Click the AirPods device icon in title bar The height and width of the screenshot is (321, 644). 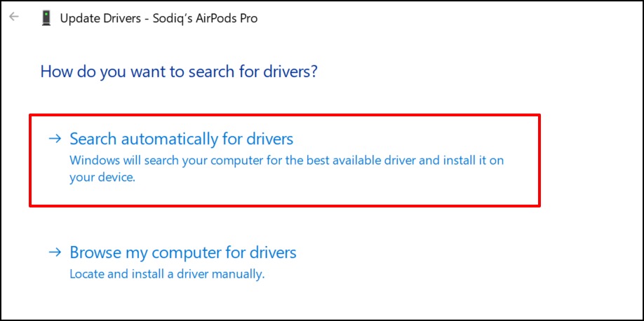point(48,19)
